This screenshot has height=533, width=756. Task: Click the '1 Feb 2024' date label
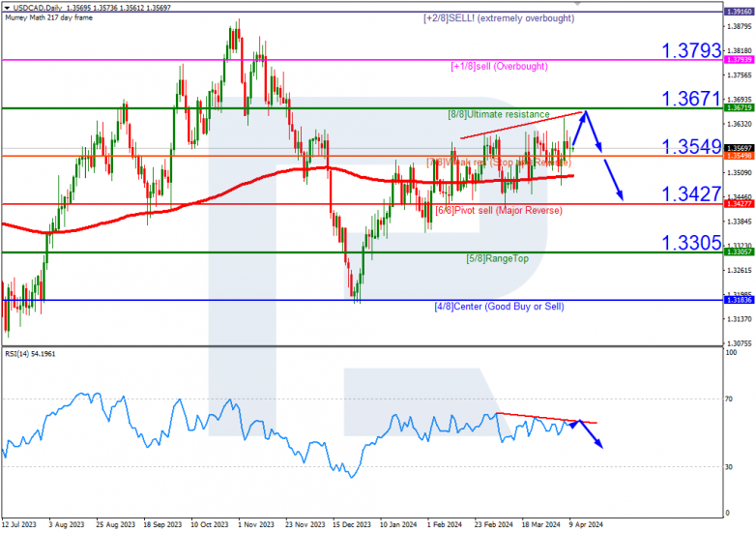pos(444,525)
